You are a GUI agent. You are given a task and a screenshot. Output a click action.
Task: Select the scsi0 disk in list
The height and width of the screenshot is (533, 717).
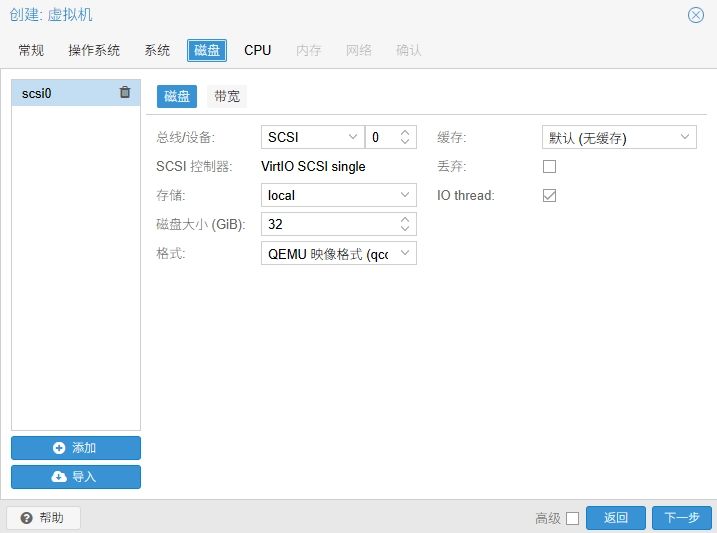(60, 93)
